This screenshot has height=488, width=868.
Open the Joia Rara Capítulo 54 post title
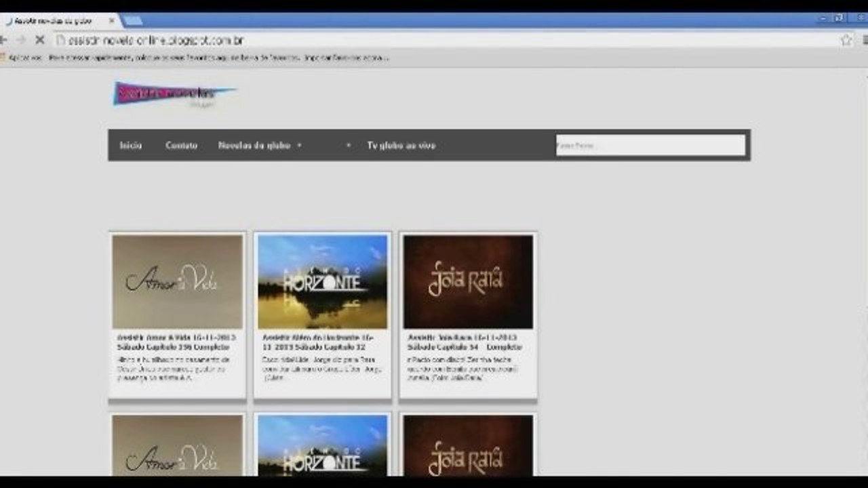[465, 342]
